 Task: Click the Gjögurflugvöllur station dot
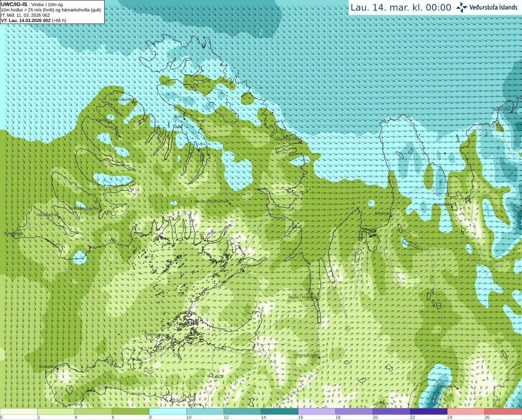point(301,142)
